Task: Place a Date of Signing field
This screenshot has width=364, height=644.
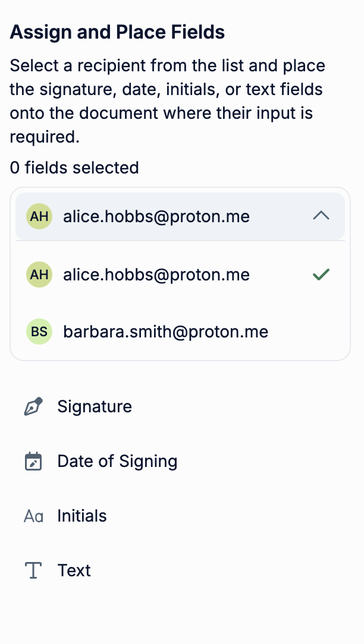Action: tap(117, 462)
